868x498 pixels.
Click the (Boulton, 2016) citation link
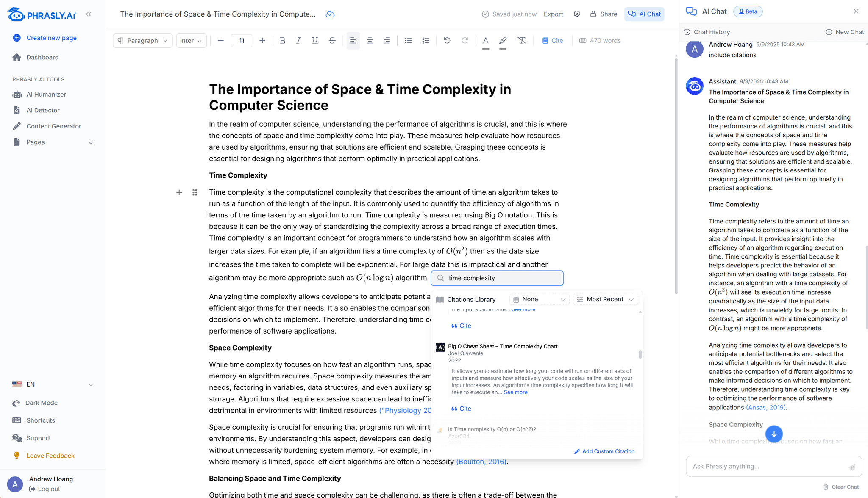tap(481, 462)
